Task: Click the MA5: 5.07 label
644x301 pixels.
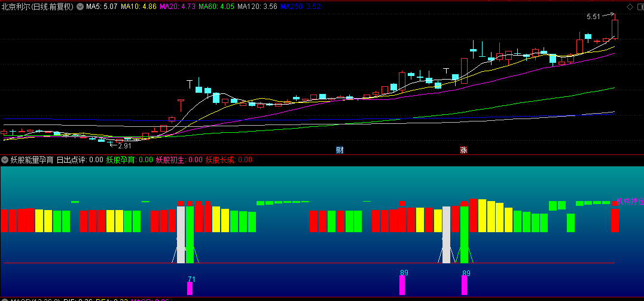Action: coord(102,7)
